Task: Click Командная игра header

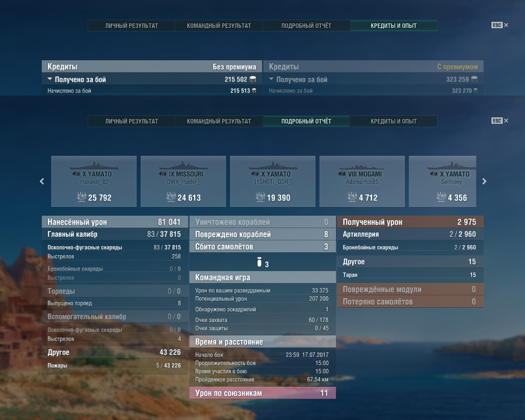Action: [262, 277]
